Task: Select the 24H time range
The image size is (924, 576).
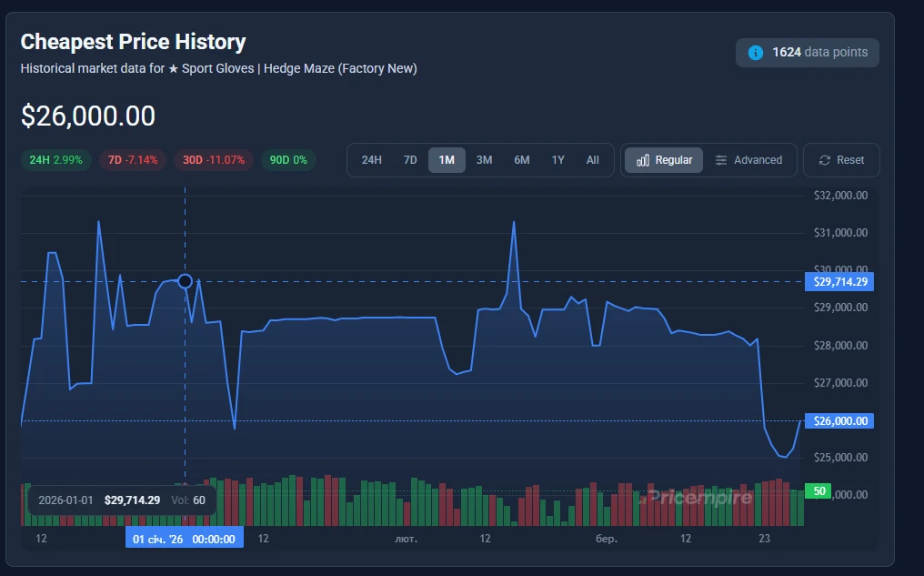Action: tap(371, 160)
